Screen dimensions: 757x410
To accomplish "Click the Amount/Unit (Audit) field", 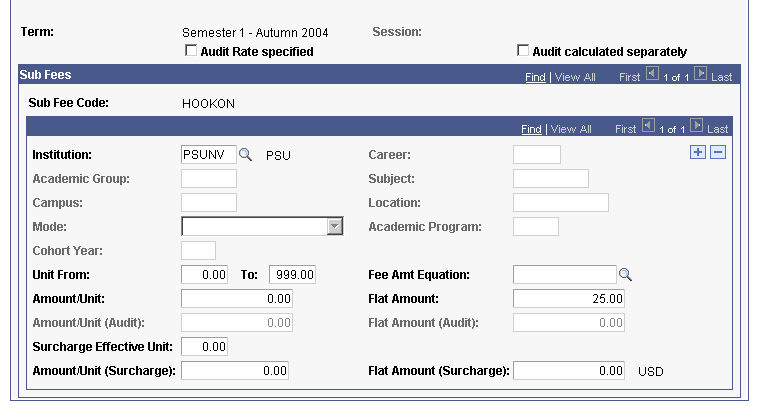I will 237,323.
